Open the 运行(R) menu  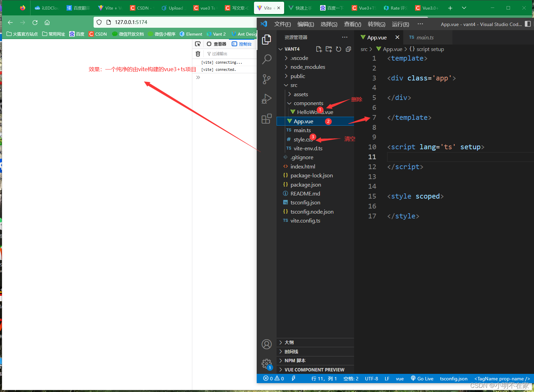coord(400,24)
